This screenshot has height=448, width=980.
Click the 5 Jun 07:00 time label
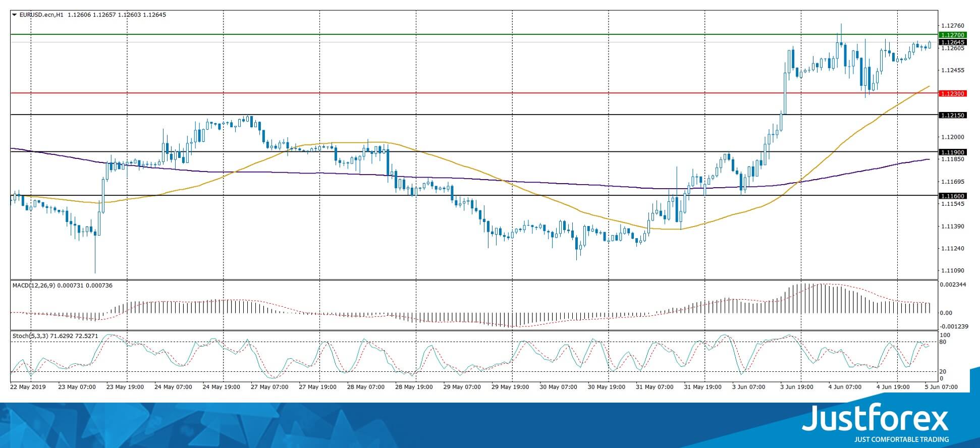coord(941,387)
